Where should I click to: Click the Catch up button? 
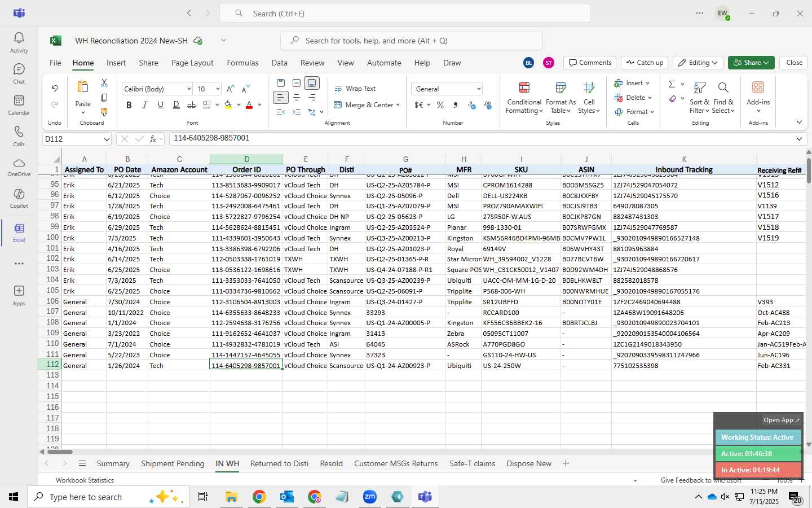pyautogui.click(x=645, y=63)
